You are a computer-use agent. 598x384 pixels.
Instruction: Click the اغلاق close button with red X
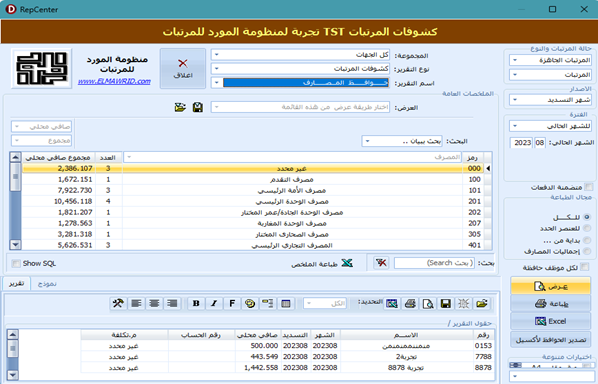coord(183,68)
